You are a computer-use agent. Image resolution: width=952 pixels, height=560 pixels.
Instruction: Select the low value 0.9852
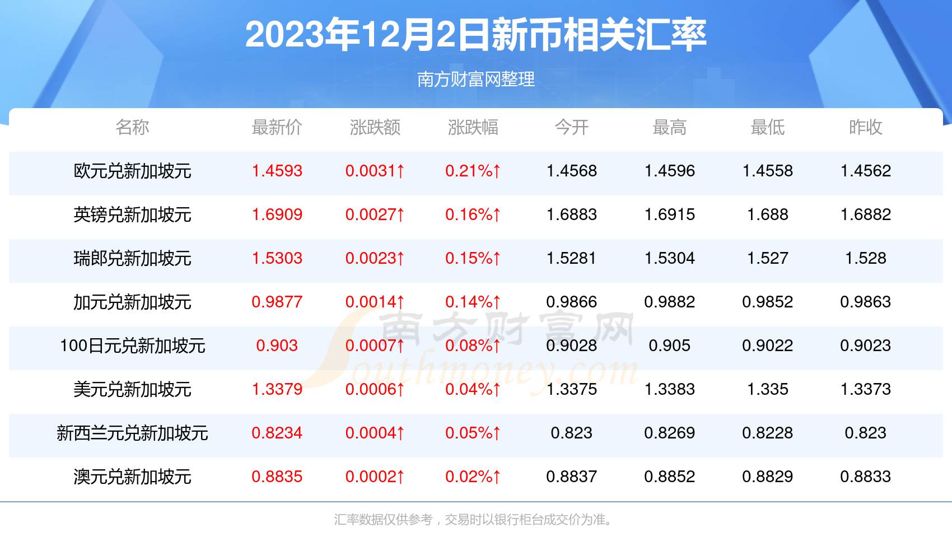point(768,302)
